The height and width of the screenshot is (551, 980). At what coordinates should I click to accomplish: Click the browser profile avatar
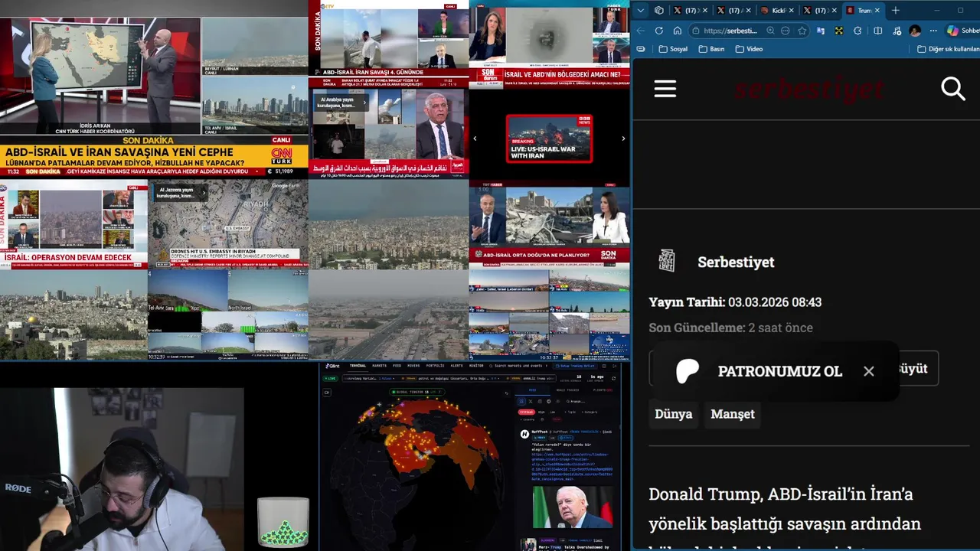tap(915, 31)
